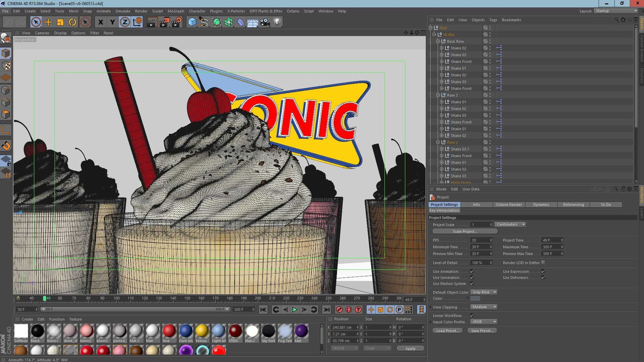Select the Rotate tool in the toolbar
644x362 pixels.
72,22
